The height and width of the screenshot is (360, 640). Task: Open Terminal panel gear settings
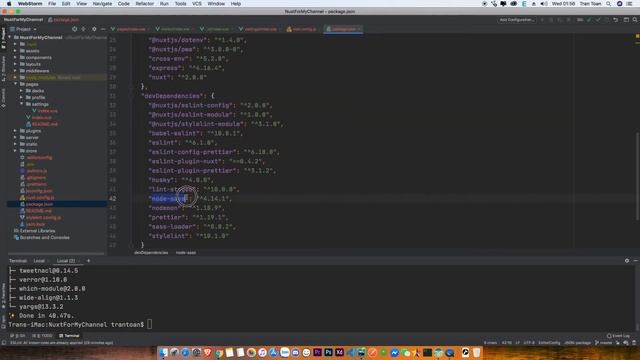pos(627,260)
